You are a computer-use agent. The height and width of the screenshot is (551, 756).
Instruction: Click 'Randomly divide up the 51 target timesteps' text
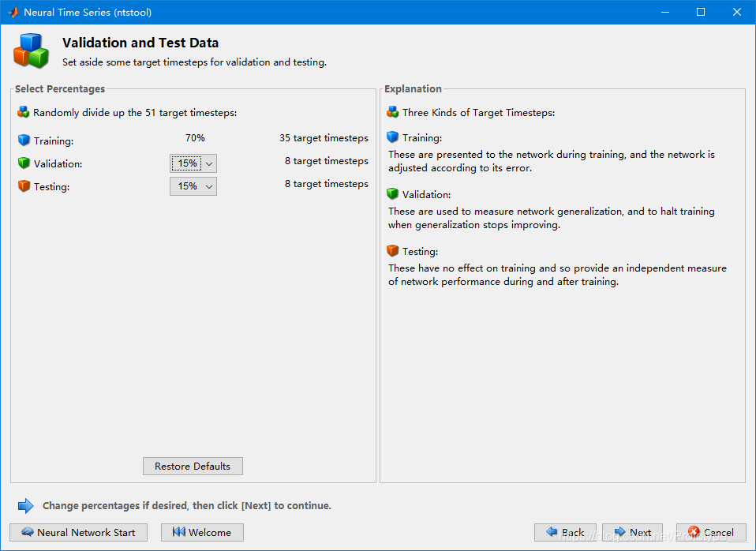tap(135, 113)
